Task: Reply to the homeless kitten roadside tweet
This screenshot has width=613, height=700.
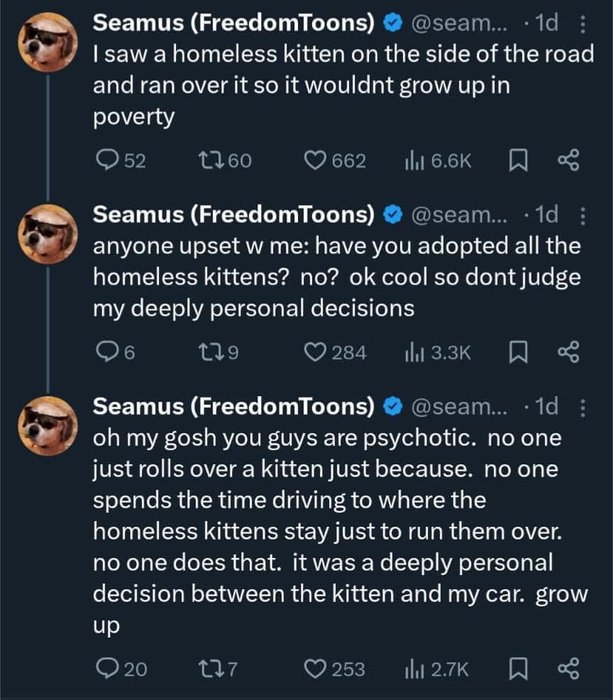Action: point(104,160)
